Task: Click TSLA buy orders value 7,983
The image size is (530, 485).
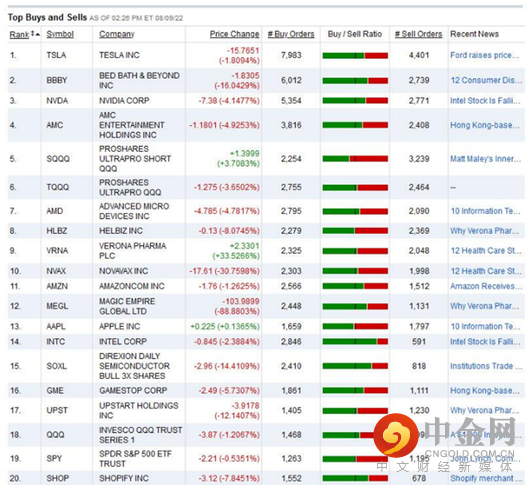Action: (291, 55)
